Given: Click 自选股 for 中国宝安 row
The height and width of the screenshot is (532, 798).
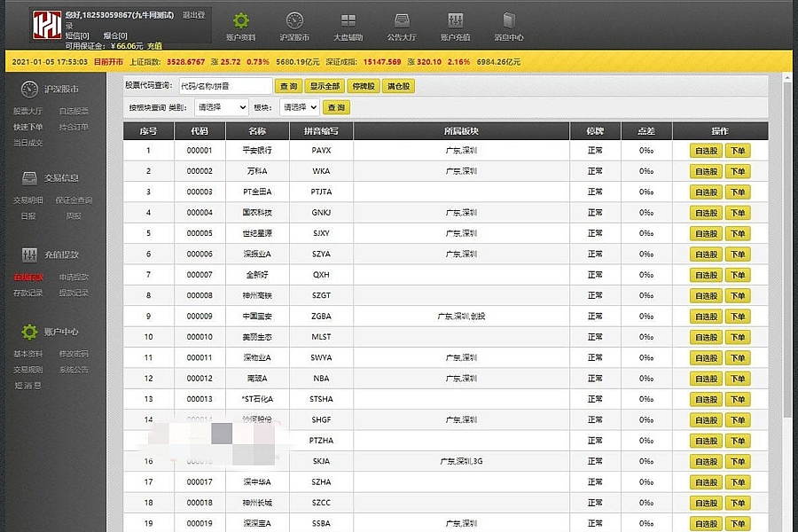Looking at the screenshot, I should [x=706, y=317].
